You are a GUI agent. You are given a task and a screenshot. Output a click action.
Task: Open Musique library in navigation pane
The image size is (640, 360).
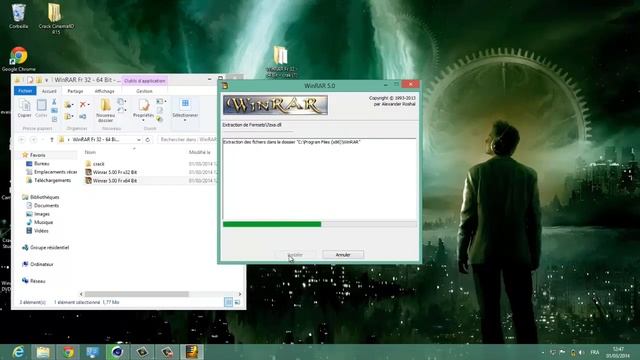point(43,222)
